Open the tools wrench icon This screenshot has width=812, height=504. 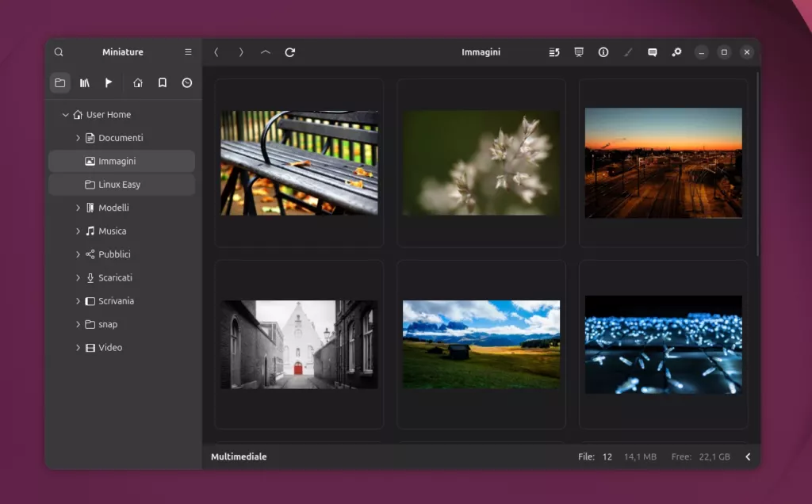tap(677, 52)
